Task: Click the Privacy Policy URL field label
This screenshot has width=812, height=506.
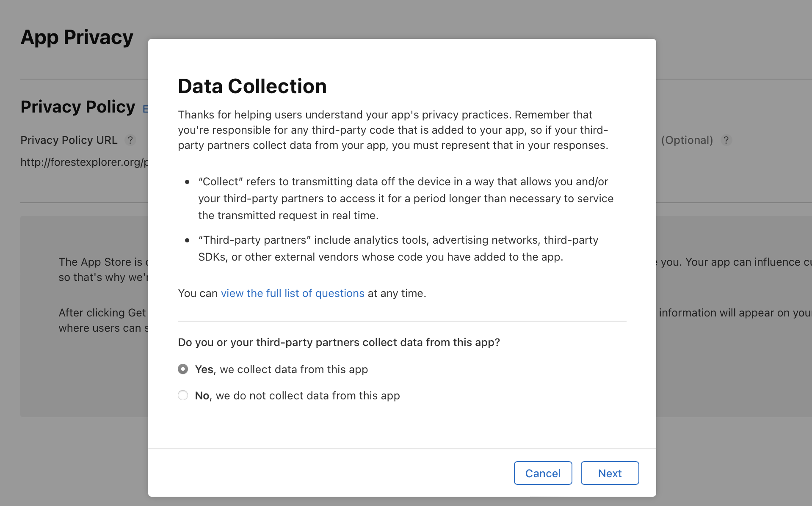Action: click(69, 140)
